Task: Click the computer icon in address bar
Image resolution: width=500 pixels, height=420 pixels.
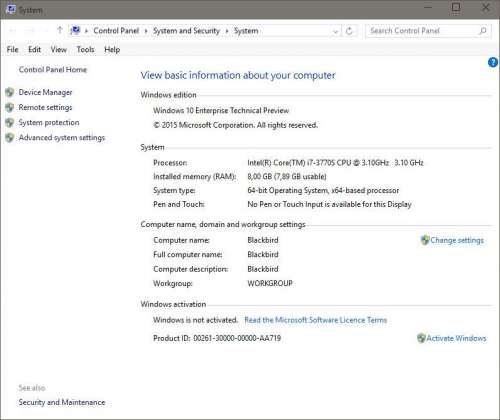Action: click(x=76, y=31)
